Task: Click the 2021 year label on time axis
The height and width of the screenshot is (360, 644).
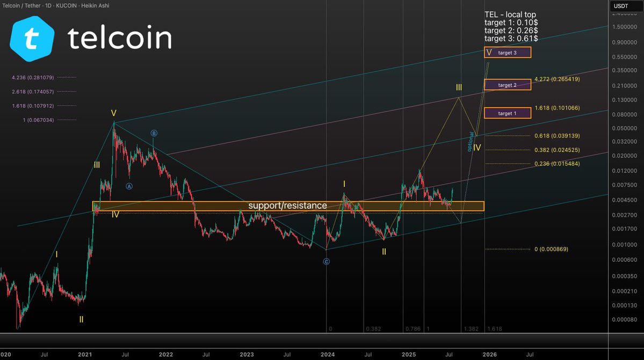Action: click(85, 354)
